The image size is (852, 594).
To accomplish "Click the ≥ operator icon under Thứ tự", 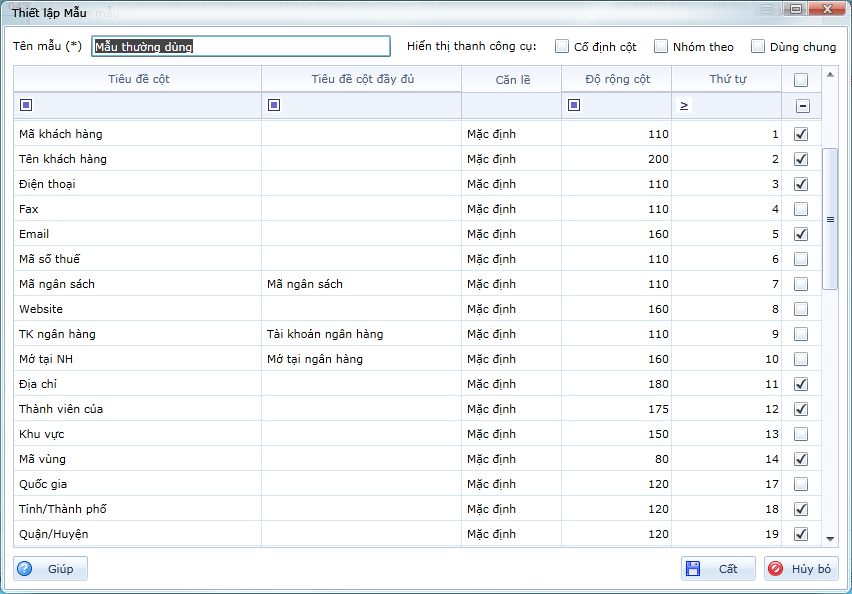I will click(684, 105).
